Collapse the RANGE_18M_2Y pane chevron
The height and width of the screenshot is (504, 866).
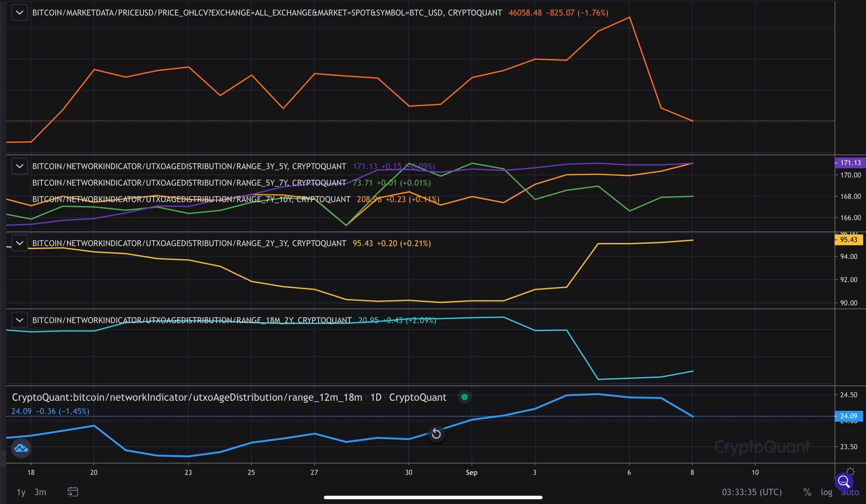click(x=20, y=320)
